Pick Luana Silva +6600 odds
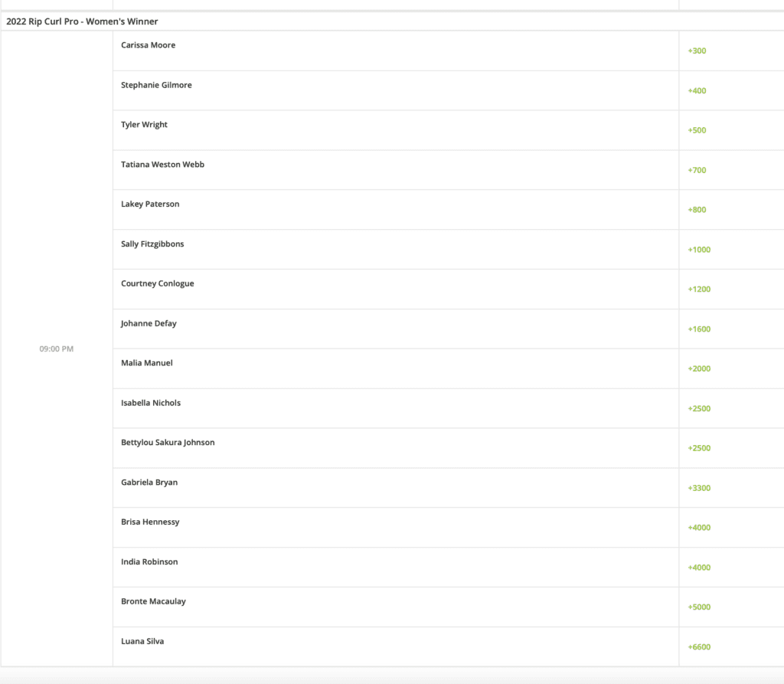This screenshot has height=684, width=784. 699,647
